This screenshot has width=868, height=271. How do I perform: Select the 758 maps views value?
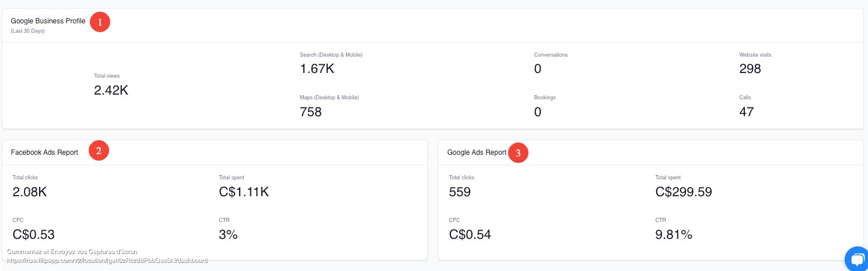[311, 112]
